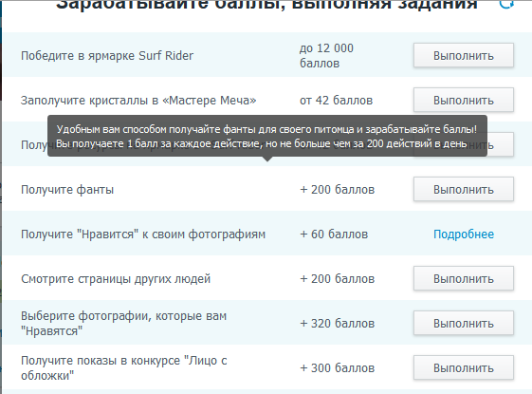Screen dimensions: 532x394
Task: Click the gray tooltip about фанты
Action: click(x=267, y=136)
